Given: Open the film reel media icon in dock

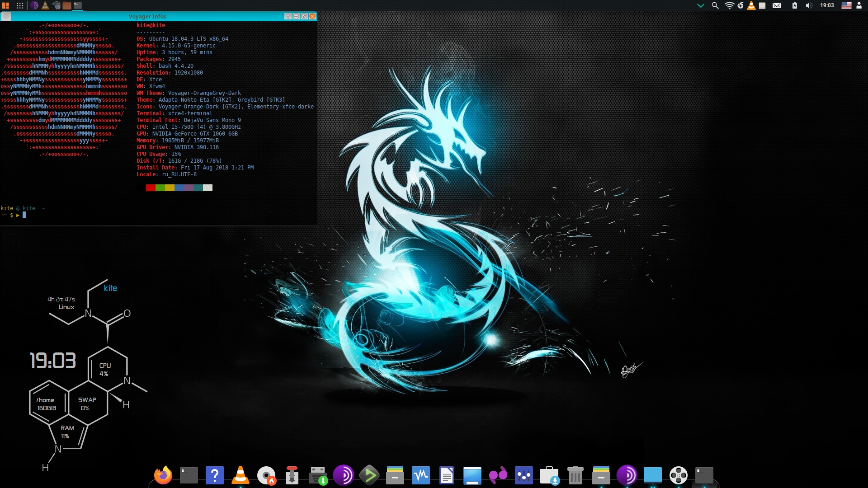Looking at the screenshot, I should 678,475.
